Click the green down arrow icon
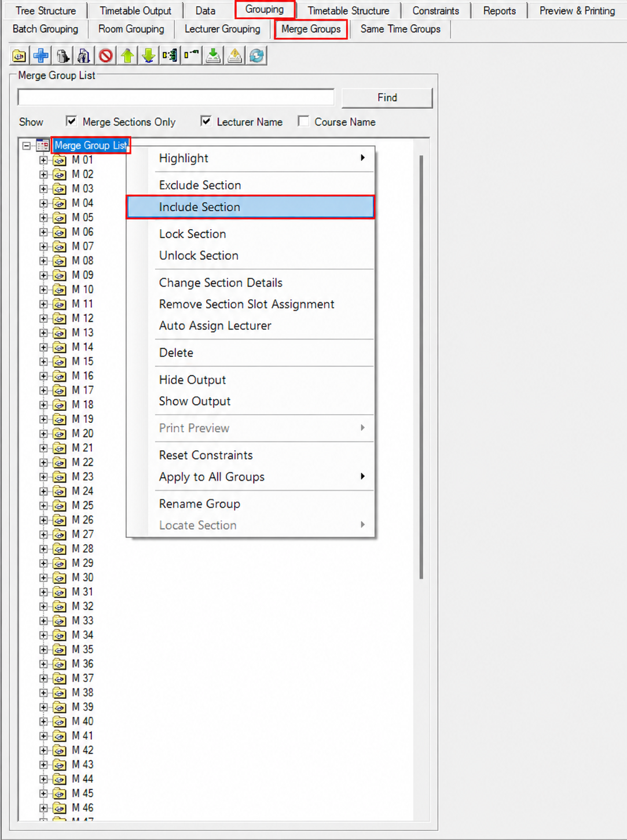Viewport: 627px width, 840px height. point(149,56)
